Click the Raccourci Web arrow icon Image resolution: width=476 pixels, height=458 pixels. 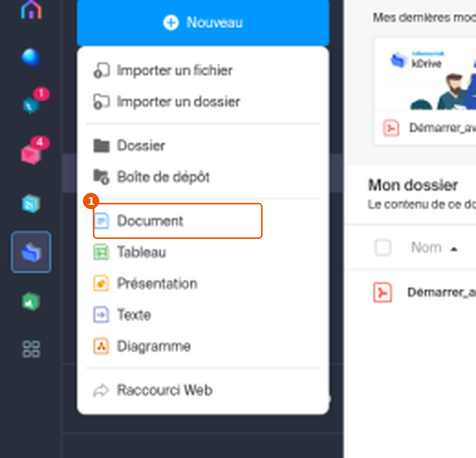101,391
